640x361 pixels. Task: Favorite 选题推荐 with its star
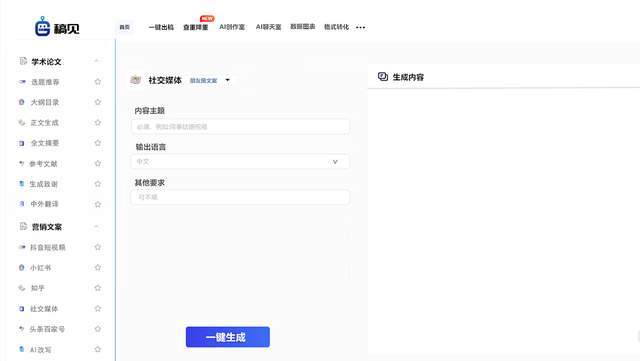click(x=98, y=82)
